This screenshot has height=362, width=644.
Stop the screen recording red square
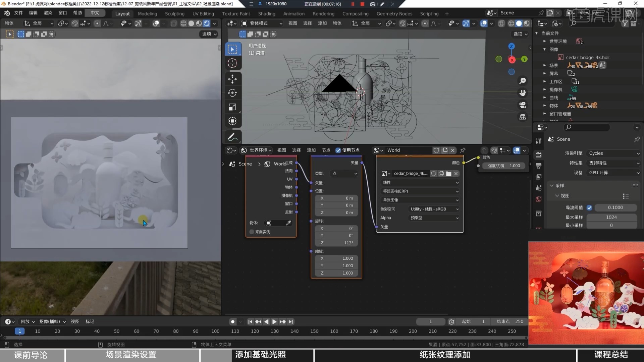point(362,4)
